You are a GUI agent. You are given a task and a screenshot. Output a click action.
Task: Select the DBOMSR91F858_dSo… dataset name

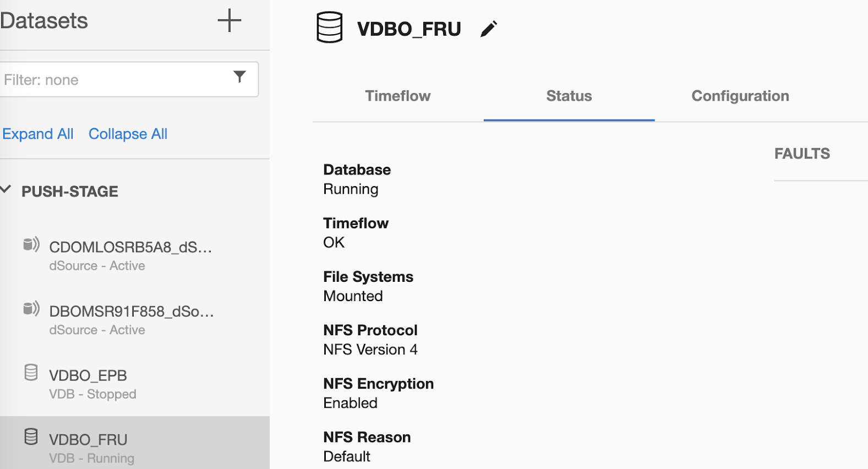132,312
